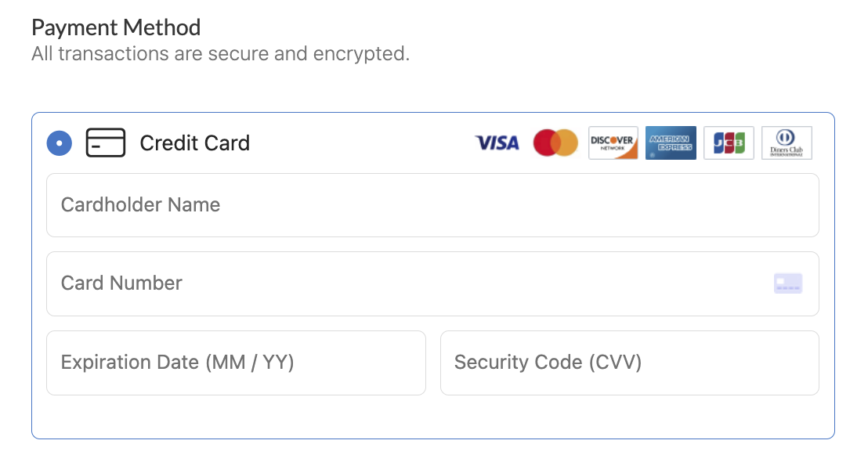This screenshot has width=868, height=462.
Task: Select the Credit Card radio button
Action: pos(60,143)
